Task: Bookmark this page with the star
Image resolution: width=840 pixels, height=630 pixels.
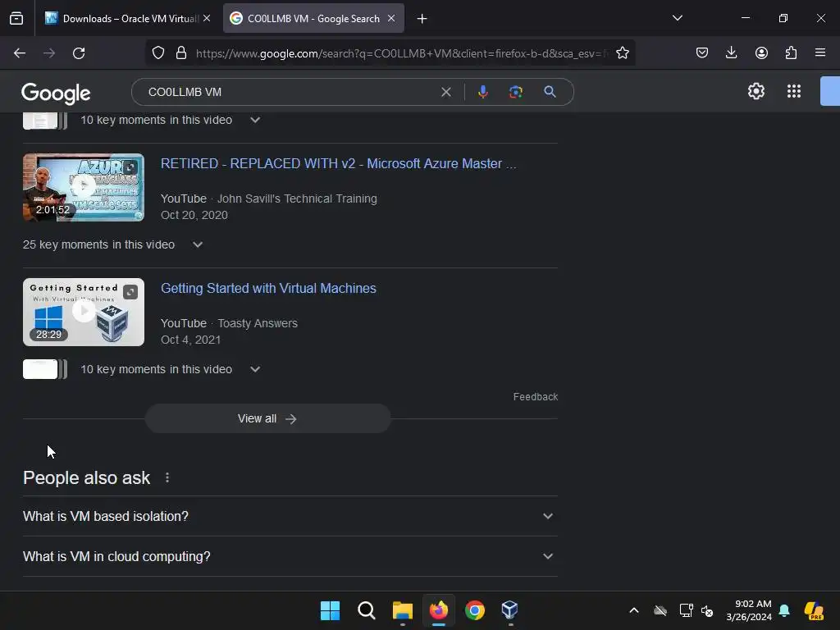Action: pyautogui.click(x=622, y=53)
